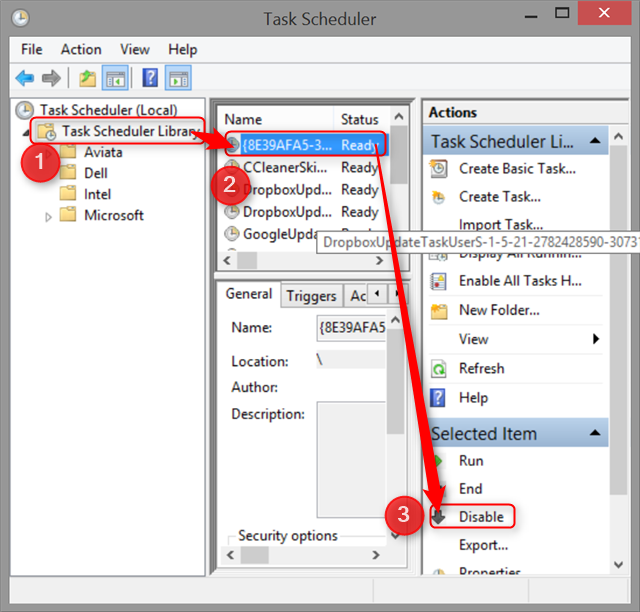Run the selected task from the Actions pane
Screen dimensions: 640x612
(470, 461)
